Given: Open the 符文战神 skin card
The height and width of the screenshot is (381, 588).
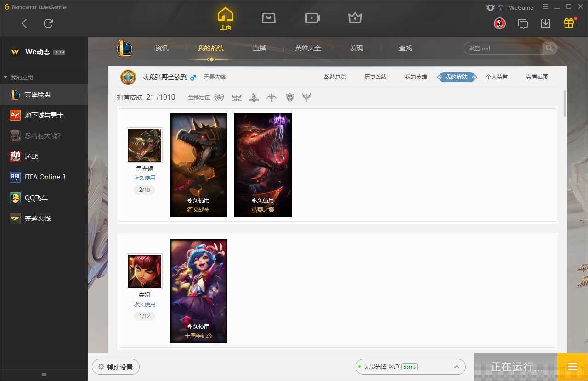Looking at the screenshot, I should (x=198, y=165).
